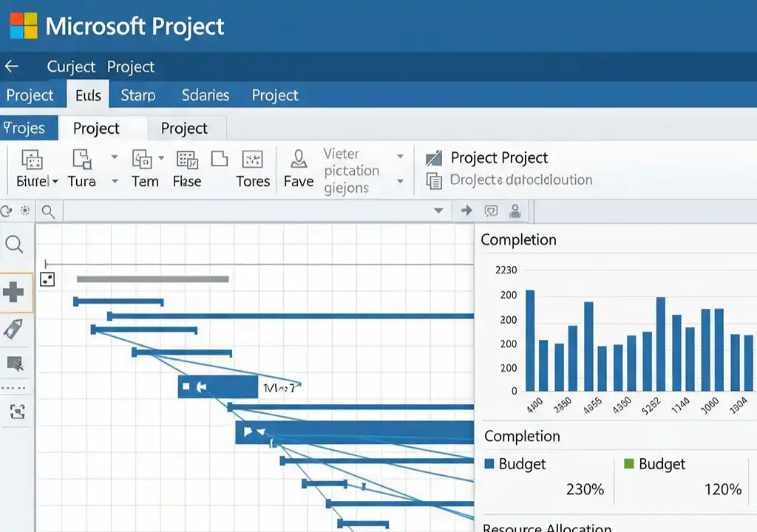
Task: Click the gear icon next to refresh
Action: point(25,211)
